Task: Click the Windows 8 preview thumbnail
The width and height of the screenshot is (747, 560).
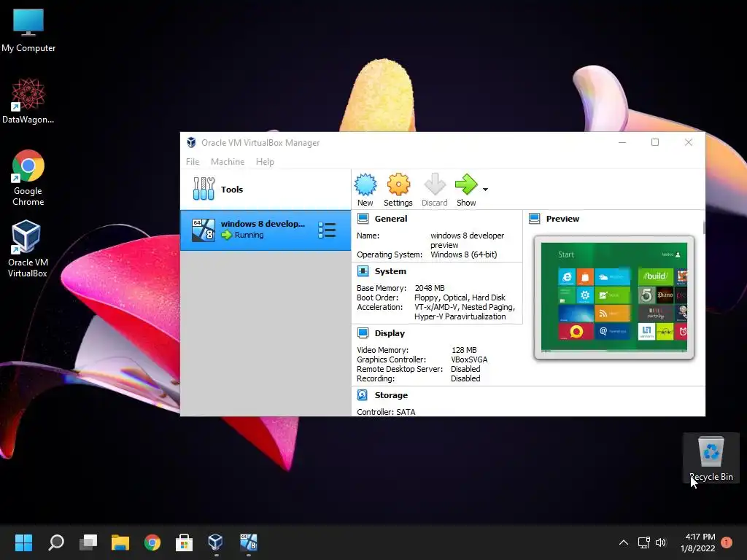Action: click(614, 297)
